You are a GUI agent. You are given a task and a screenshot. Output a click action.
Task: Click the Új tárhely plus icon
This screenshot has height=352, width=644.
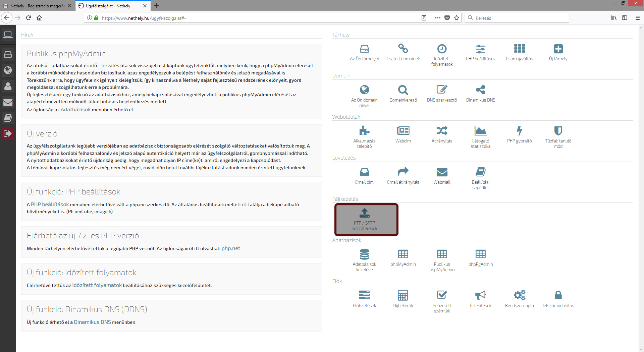pos(558,49)
